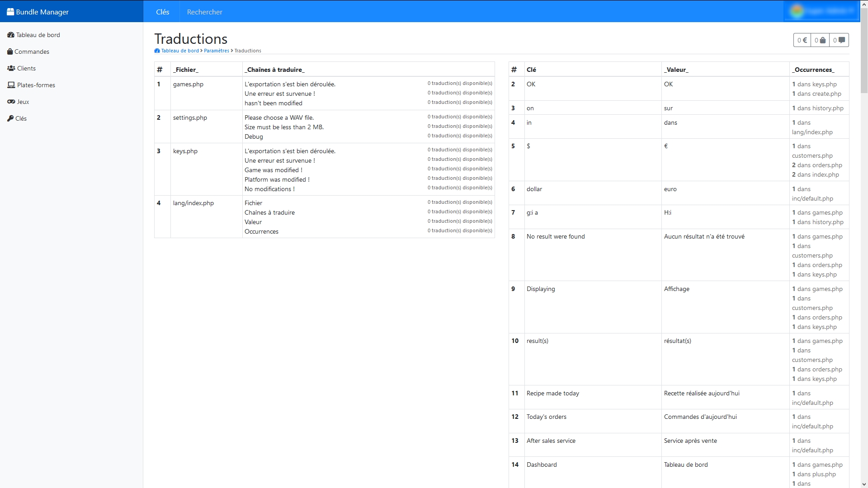Viewport: 868px width, 488px height.
Task: Click the euro revenue counter badge
Action: [802, 40]
